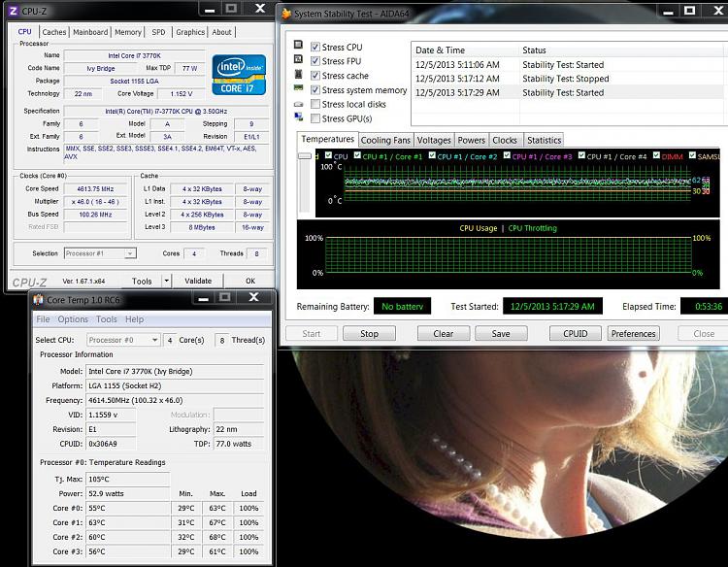Select the 5:11:06 AM Stability Test: Started log row
The height and width of the screenshot is (567, 728).
(569, 64)
